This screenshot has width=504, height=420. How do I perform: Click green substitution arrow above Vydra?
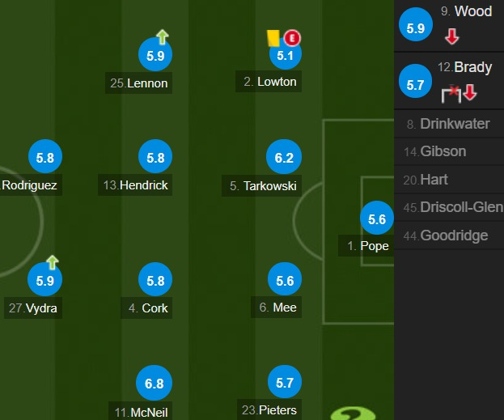click(x=53, y=261)
